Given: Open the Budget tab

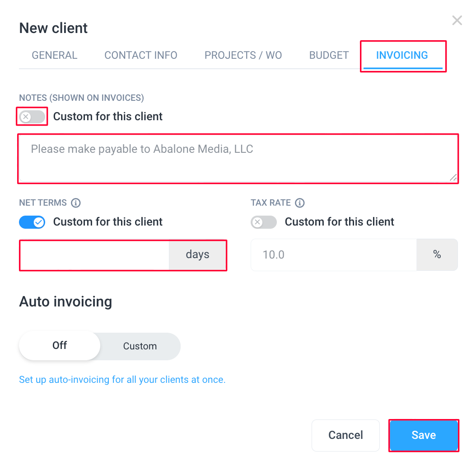Looking at the screenshot, I should (329, 55).
